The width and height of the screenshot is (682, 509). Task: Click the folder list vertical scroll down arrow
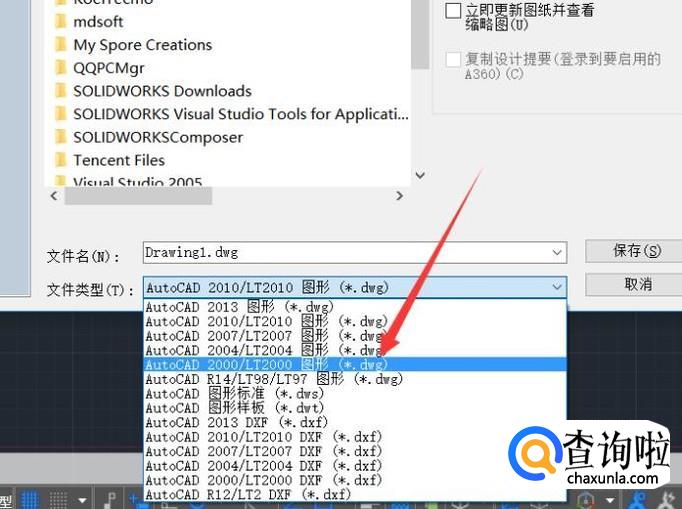click(x=420, y=175)
